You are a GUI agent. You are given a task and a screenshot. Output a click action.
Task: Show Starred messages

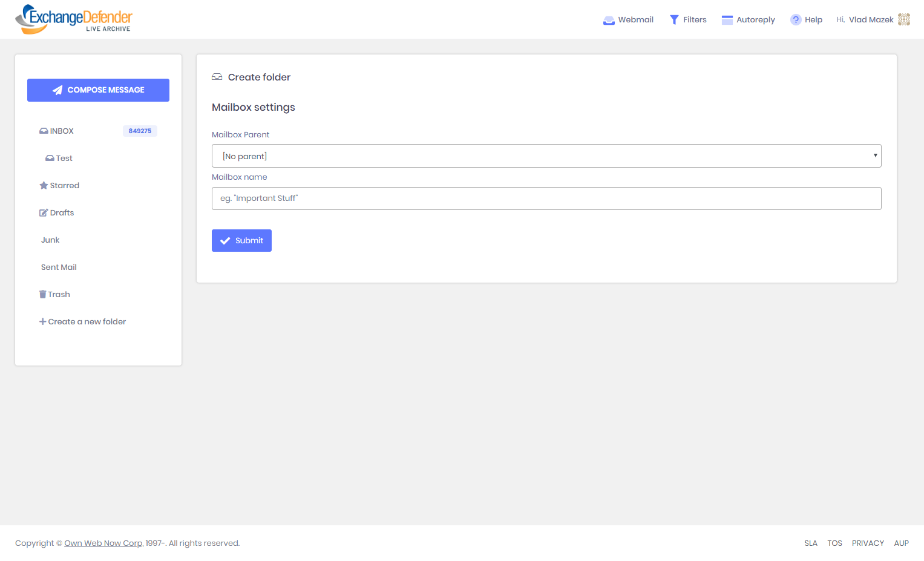(64, 186)
